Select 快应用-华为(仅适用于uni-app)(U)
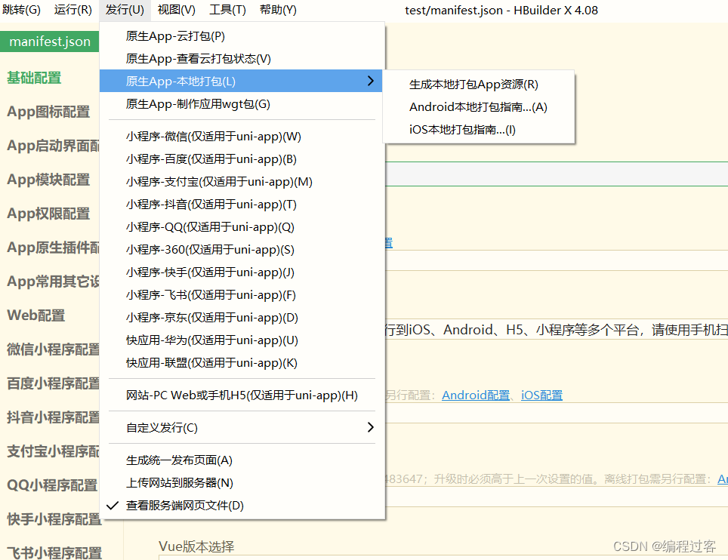The height and width of the screenshot is (560, 728). pyautogui.click(x=242, y=340)
